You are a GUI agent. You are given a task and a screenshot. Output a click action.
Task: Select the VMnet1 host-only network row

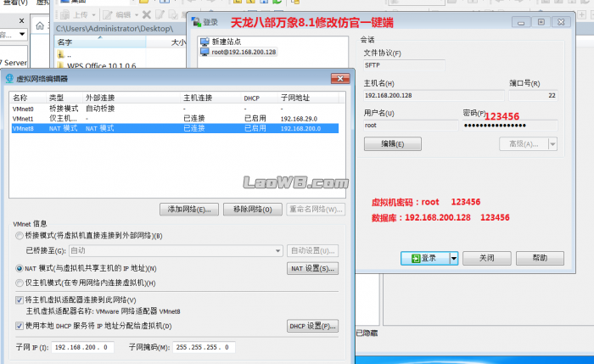[x=175, y=119]
